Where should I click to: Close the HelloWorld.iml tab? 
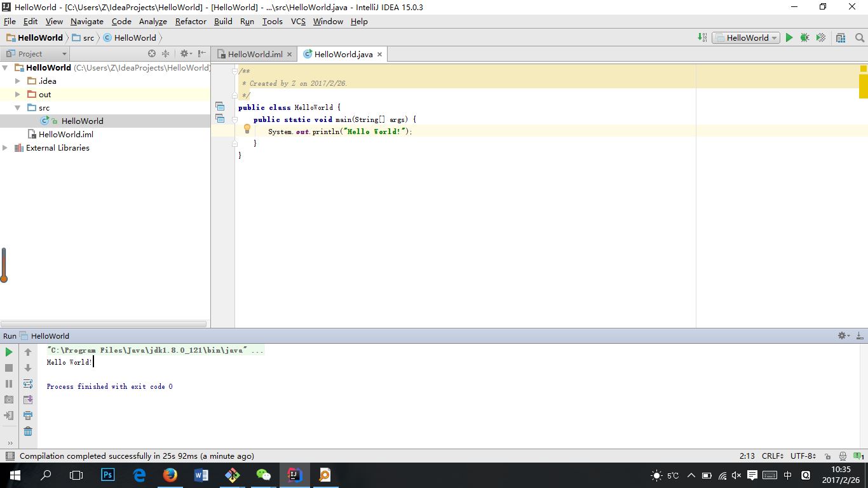pos(290,55)
